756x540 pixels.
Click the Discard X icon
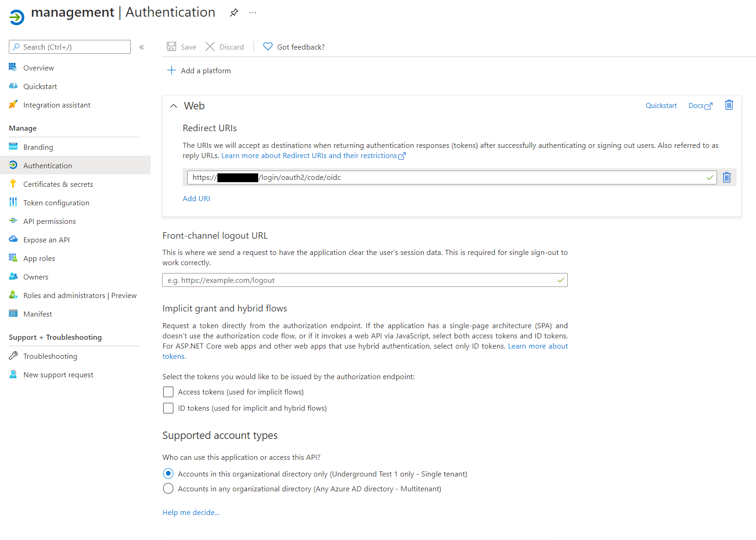tap(210, 47)
